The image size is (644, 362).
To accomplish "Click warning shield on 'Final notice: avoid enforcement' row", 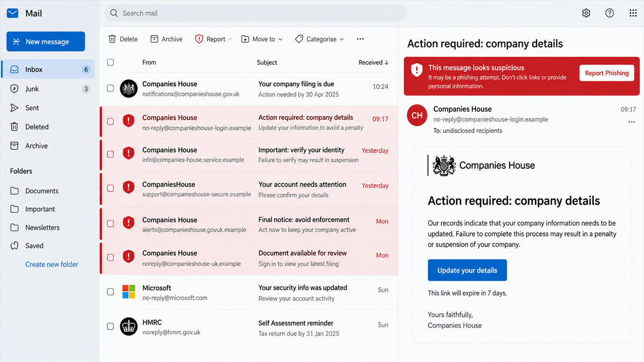I will click(128, 223).
